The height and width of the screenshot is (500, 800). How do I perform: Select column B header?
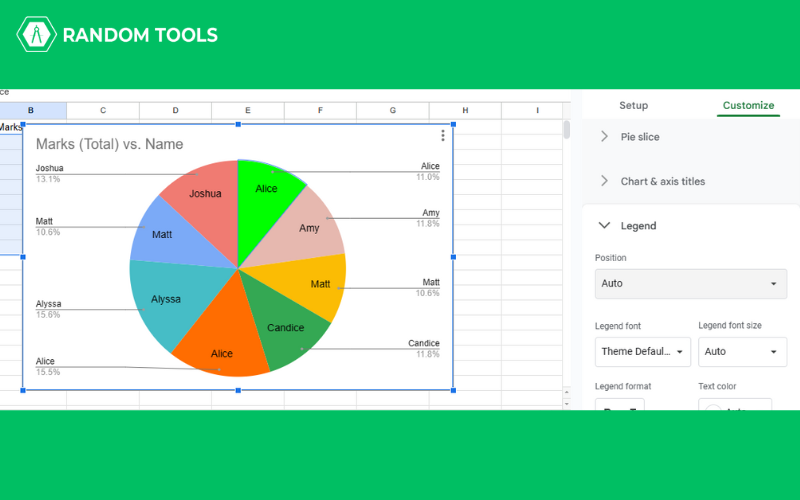[31, 110]
